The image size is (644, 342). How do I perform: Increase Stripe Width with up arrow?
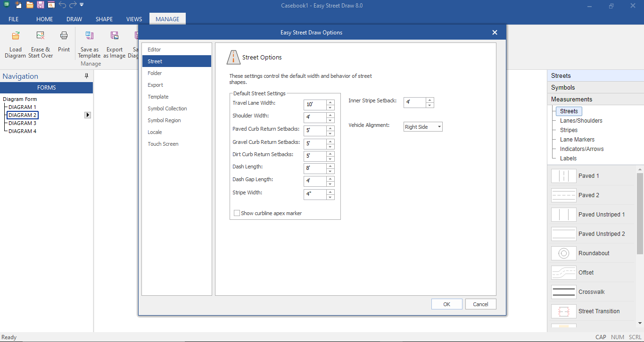[330, 192]
